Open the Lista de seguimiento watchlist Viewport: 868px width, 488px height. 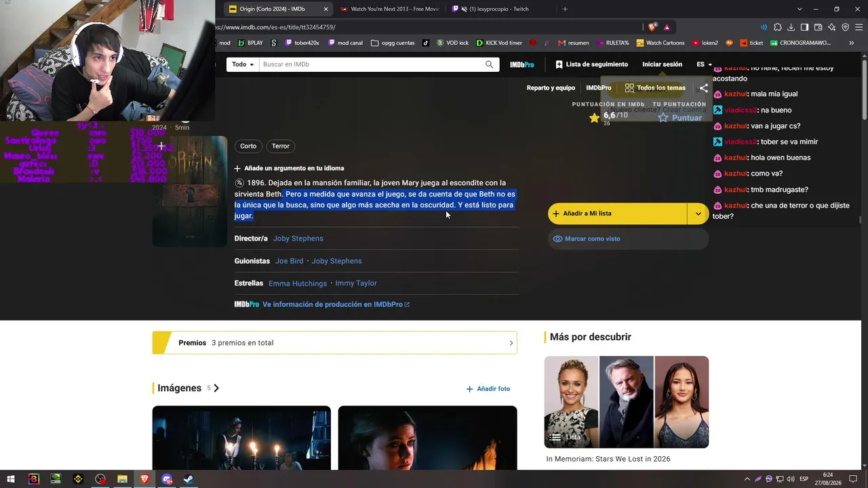pos(591,64)
